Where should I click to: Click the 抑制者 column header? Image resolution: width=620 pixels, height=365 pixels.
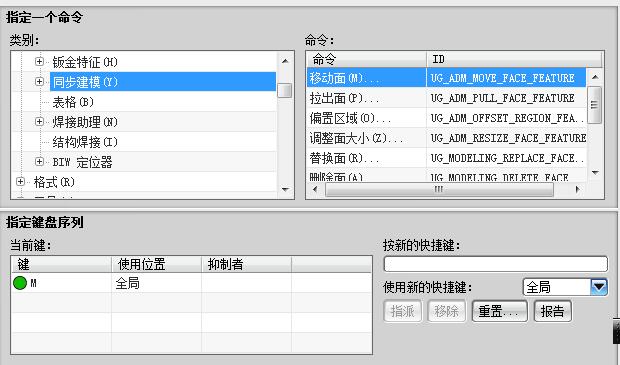point(246,264)
